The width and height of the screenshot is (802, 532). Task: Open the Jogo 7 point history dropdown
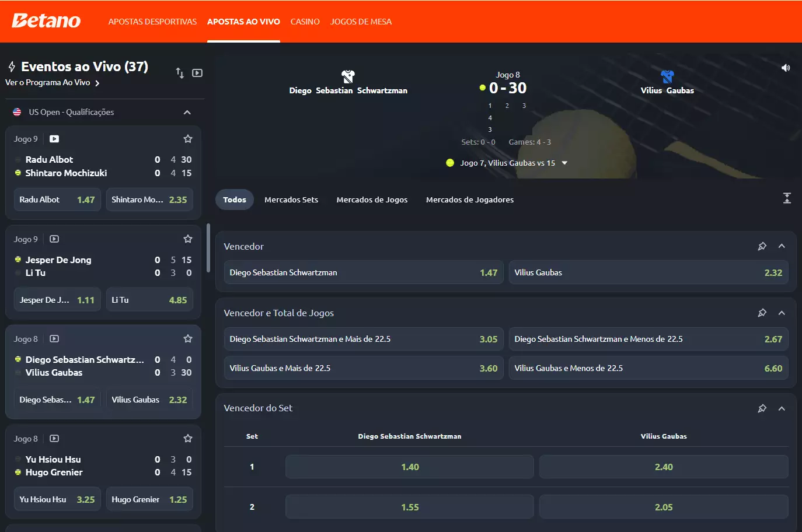(x=564, y=163)
